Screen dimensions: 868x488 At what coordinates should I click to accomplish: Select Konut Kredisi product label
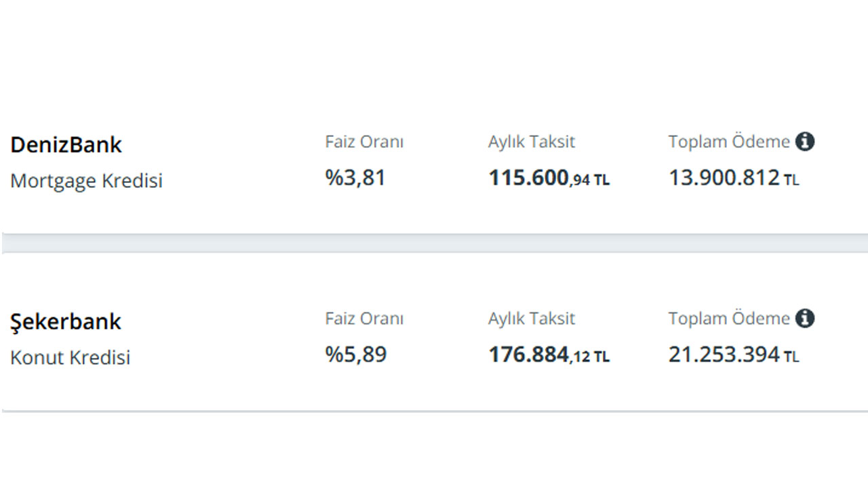coord(71,357)
